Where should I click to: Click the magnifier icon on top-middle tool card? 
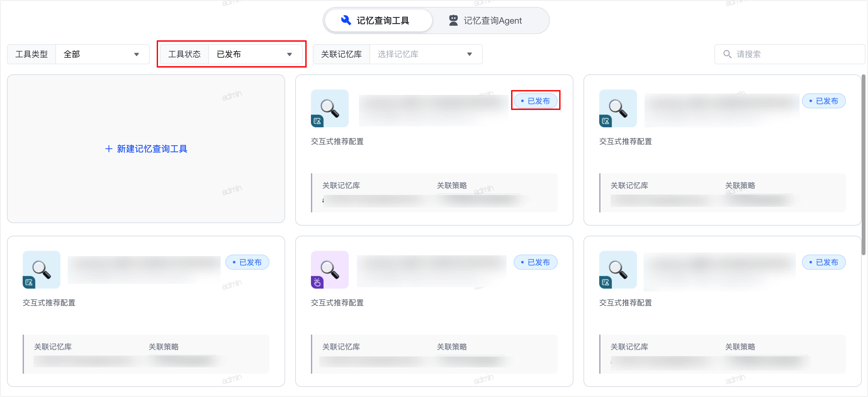coord(330,108)
